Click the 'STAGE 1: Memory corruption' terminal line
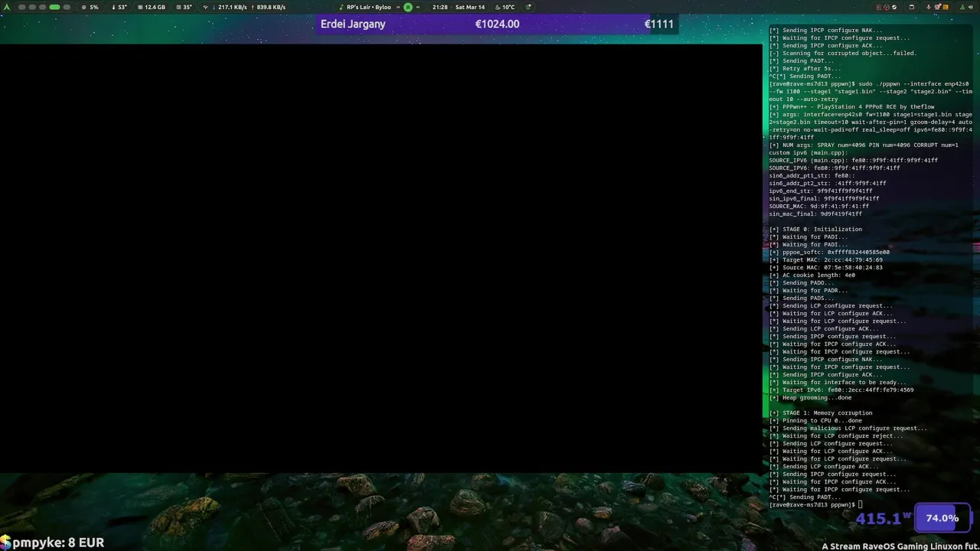 tap(821, 412)
